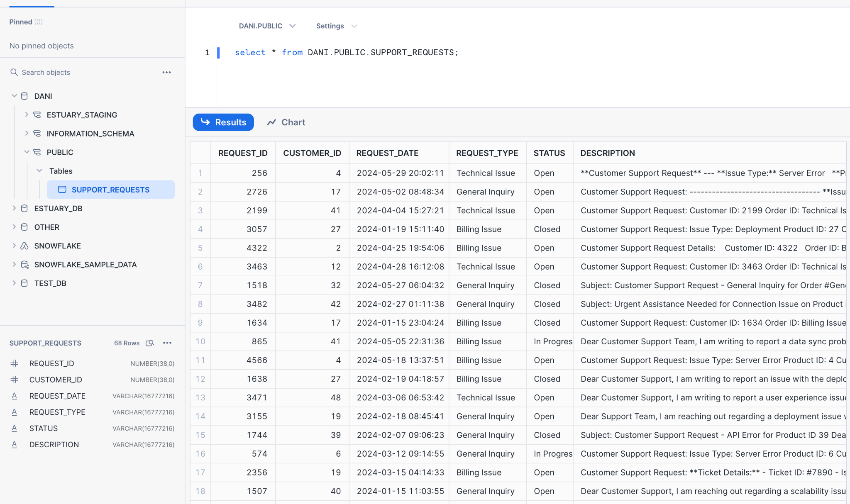Click the text type icon for STATUS column
Screen dimensions: 850x504
[14, 428]
